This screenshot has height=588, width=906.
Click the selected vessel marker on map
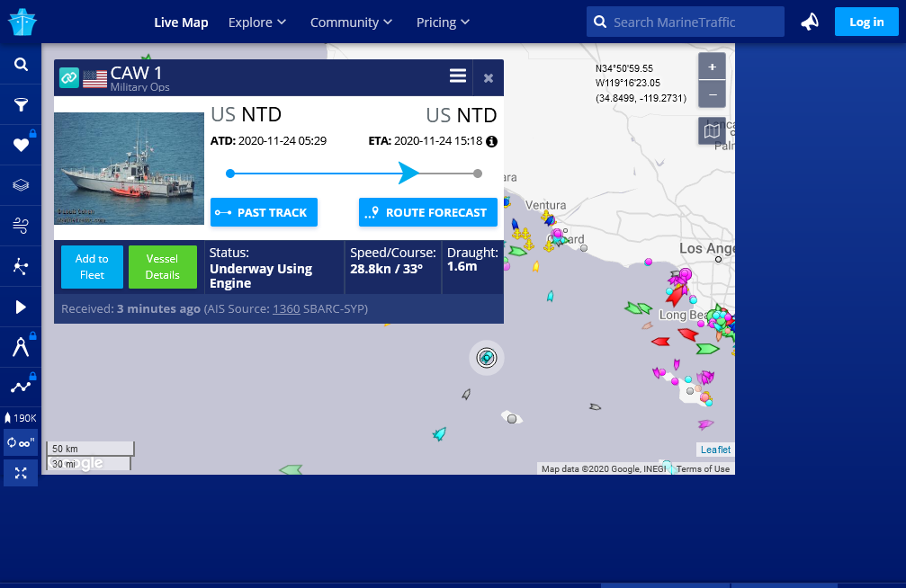click(487, 358)
